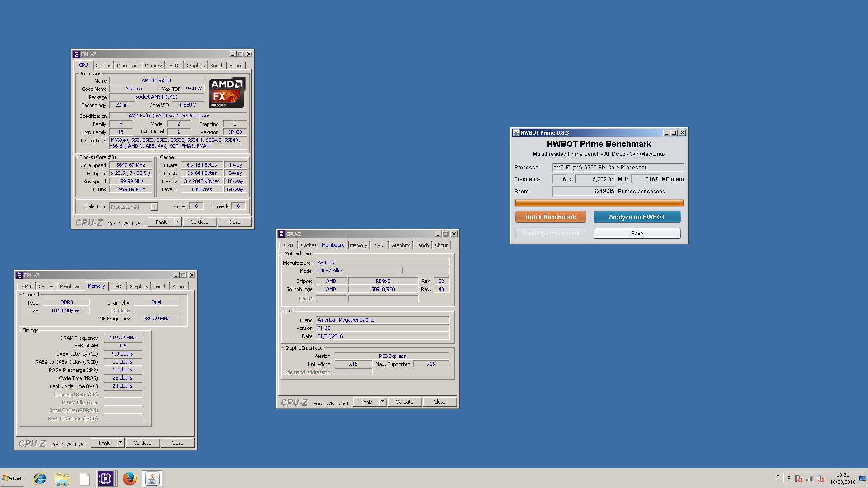Select Graphics tab in Mainboard CPU-Z window

(x=401, y=245)
